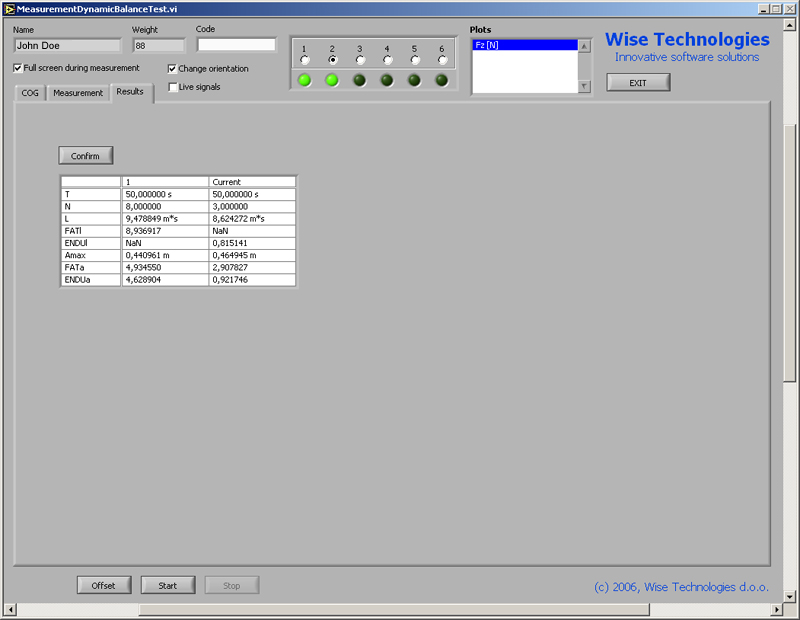
Task: Select radio button 6
Action: [x=442, y=60]
